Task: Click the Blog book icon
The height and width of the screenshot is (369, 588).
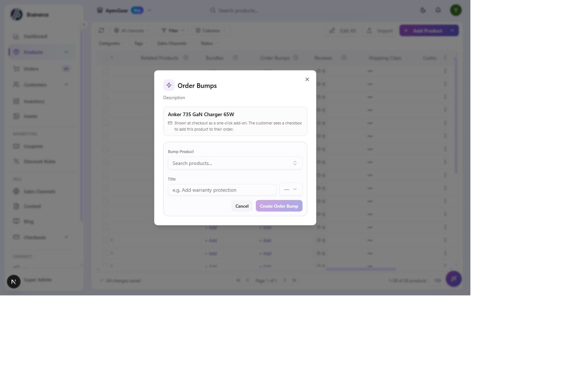Action: [x=16, y=221]
